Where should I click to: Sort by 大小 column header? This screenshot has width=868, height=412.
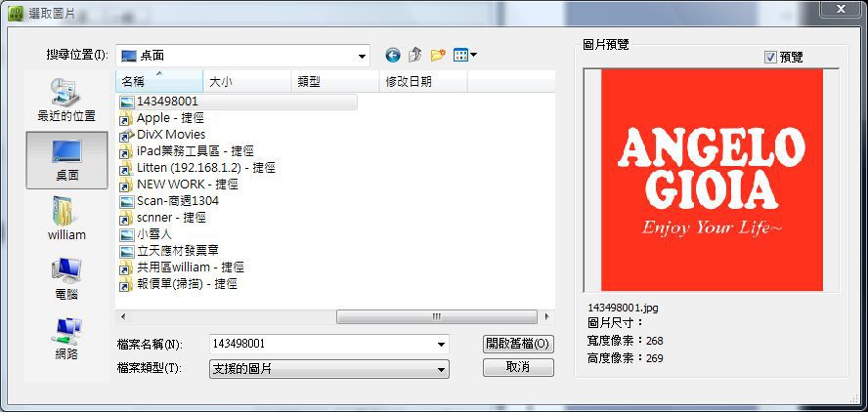(247, 82)
